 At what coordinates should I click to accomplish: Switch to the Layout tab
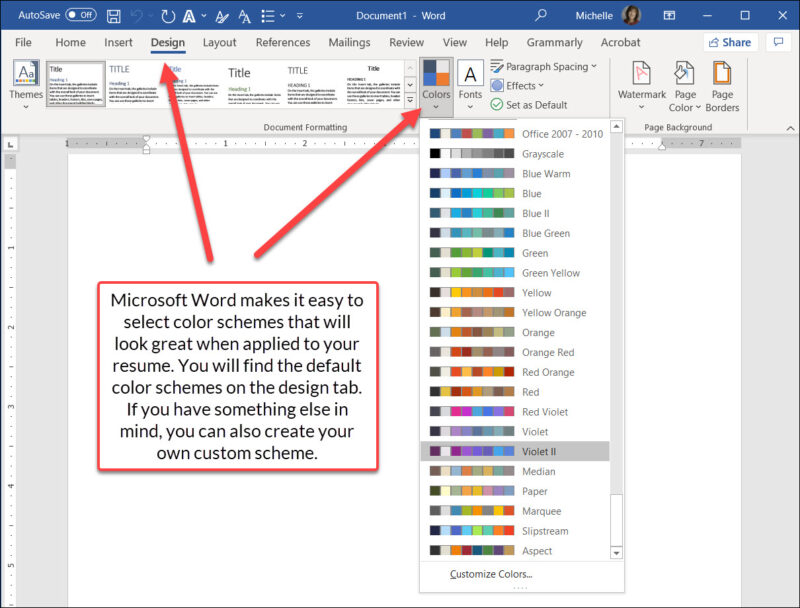coord(219,43)
